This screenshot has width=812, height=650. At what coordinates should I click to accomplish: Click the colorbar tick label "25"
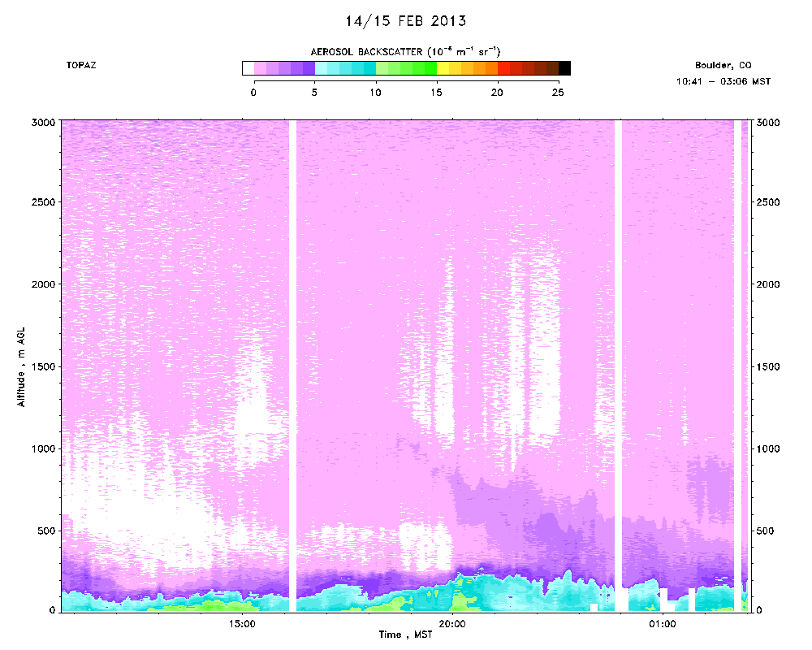tap(558, 93)
